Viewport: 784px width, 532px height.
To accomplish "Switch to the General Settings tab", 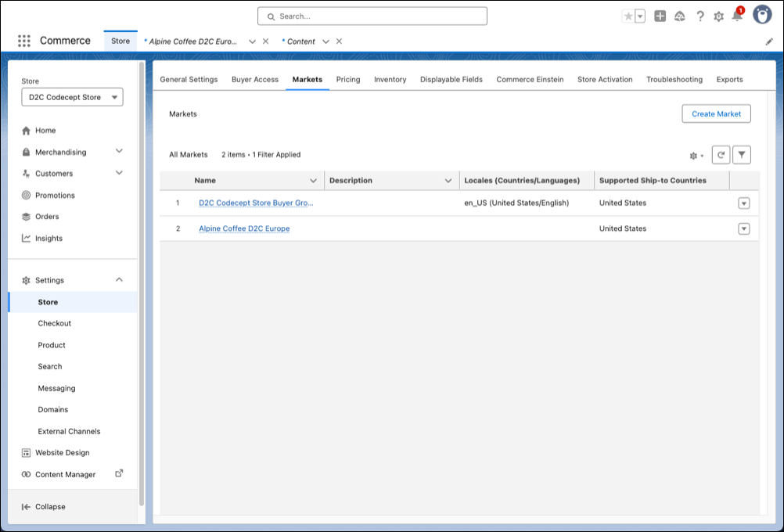I will (189, 80).
